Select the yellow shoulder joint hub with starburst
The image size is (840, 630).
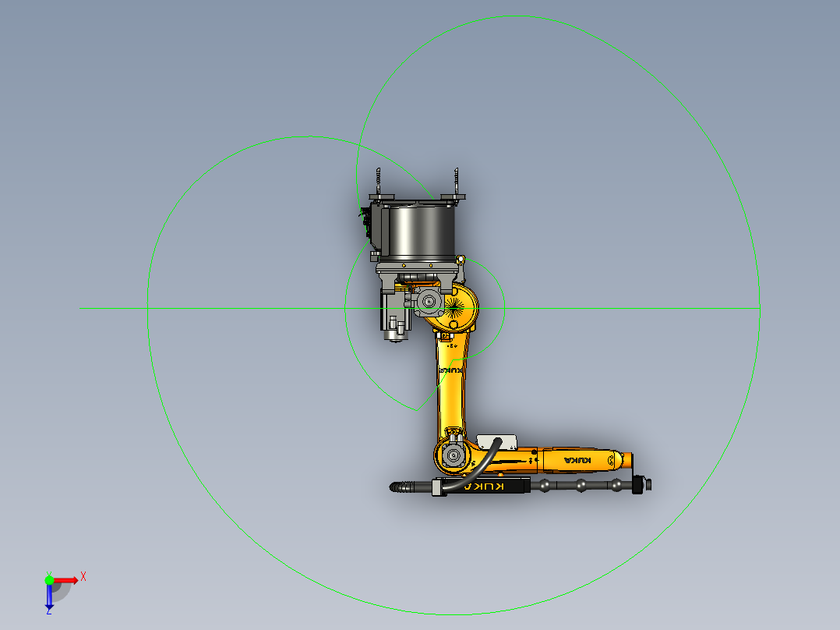point(455,308)
